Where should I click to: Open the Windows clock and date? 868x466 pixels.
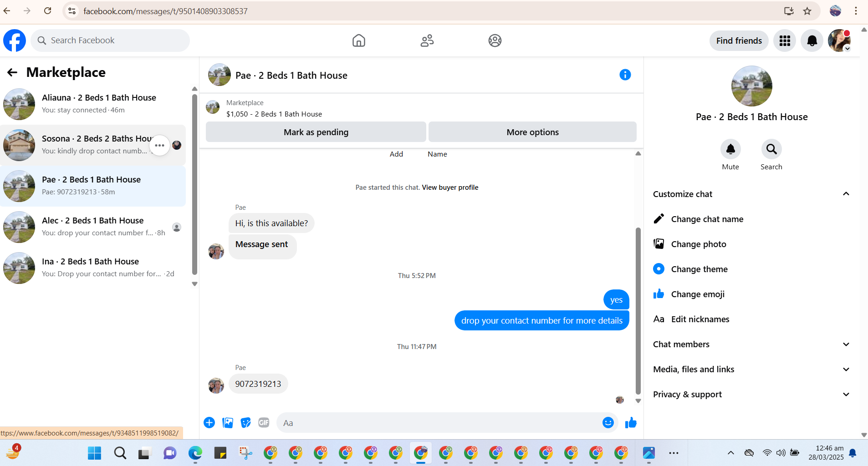coord(826,453)
